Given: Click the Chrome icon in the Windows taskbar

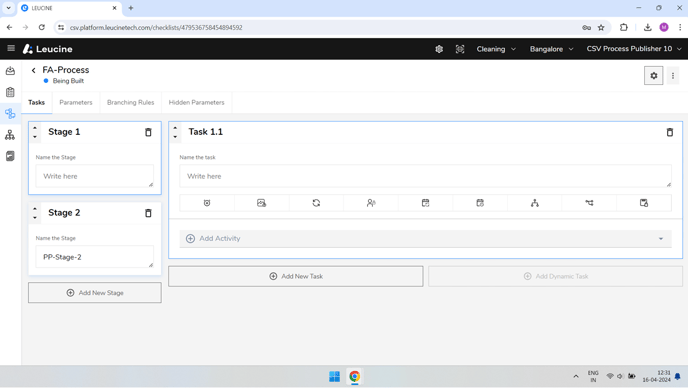Looking at the screenshot, I should (x=355, y=377).
